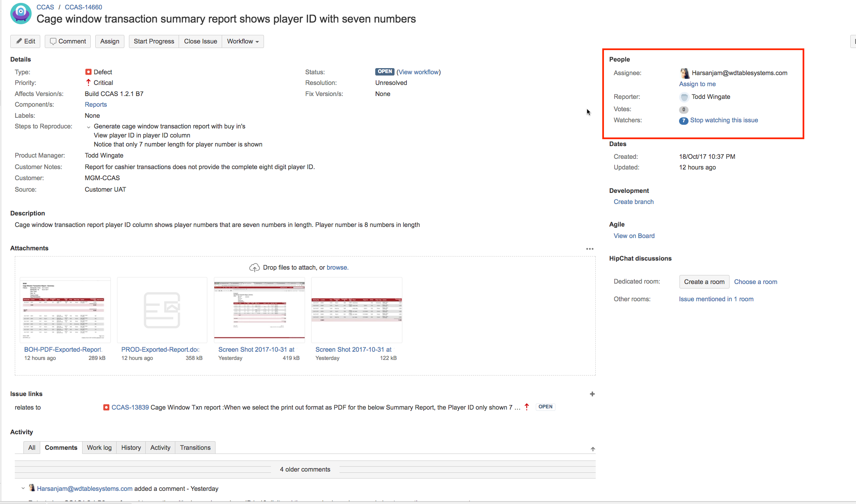Click the sort comments arrow icon
The width and height of the screenshot is (856, 504).
click(593, 449)
